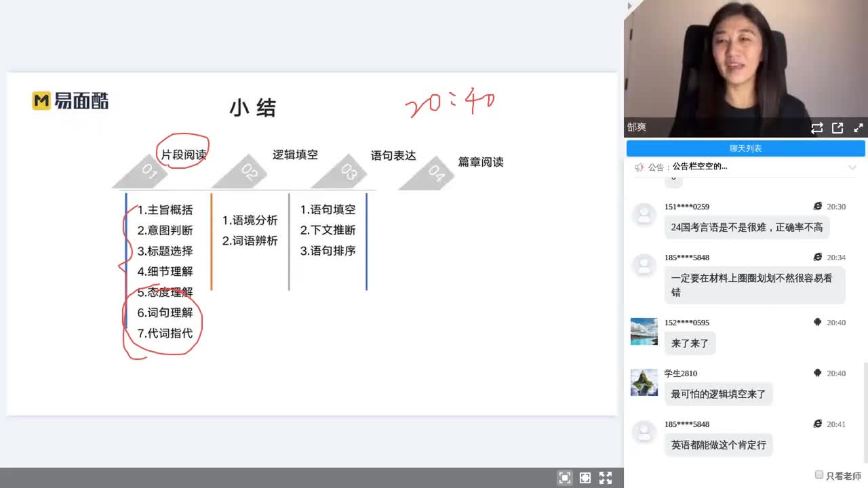
Task: Open the 聊天列表 tab
Action: tap(745, 148)
